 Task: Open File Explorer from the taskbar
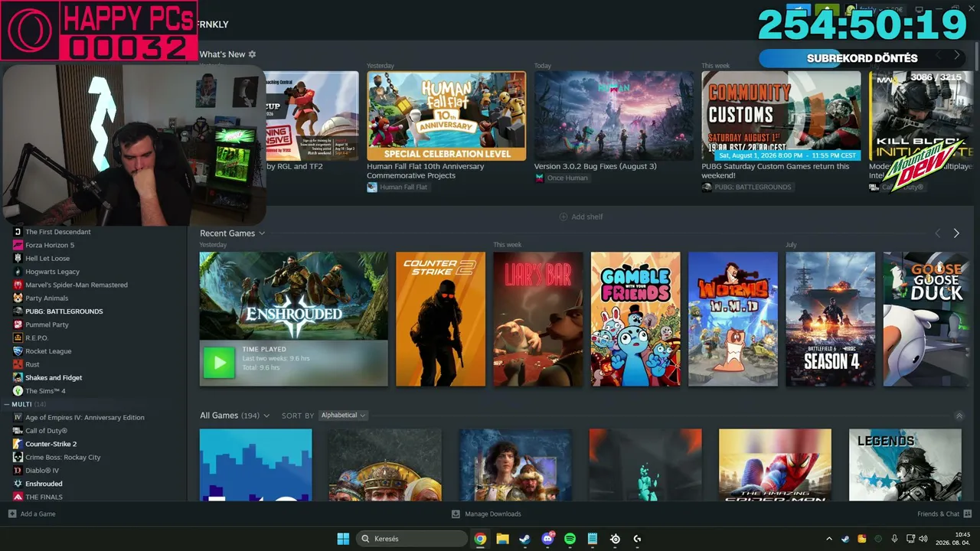pos(502,539)
